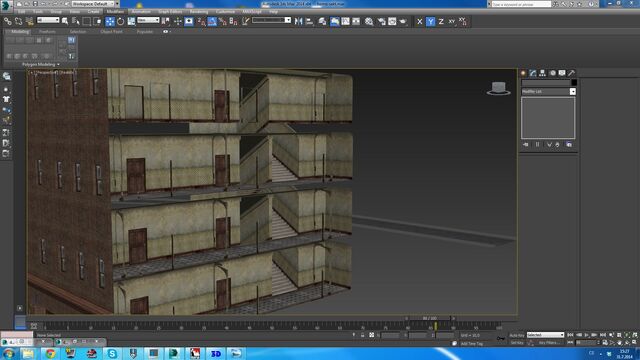This screenshot has width=640, height=360.
Task: Toggle the Selection Lock padlock
Action: point(362,335)
